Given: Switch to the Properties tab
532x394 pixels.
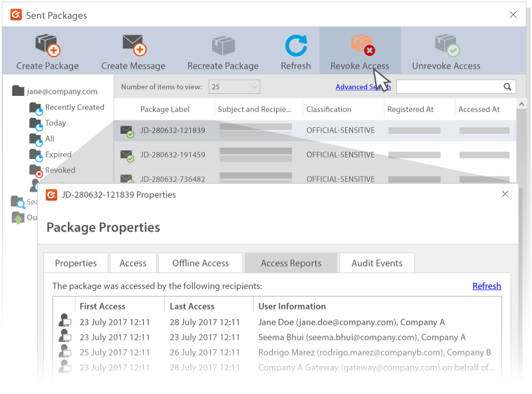Looking at the screenshot, I should pyautogui.click(x=76, y=263).
